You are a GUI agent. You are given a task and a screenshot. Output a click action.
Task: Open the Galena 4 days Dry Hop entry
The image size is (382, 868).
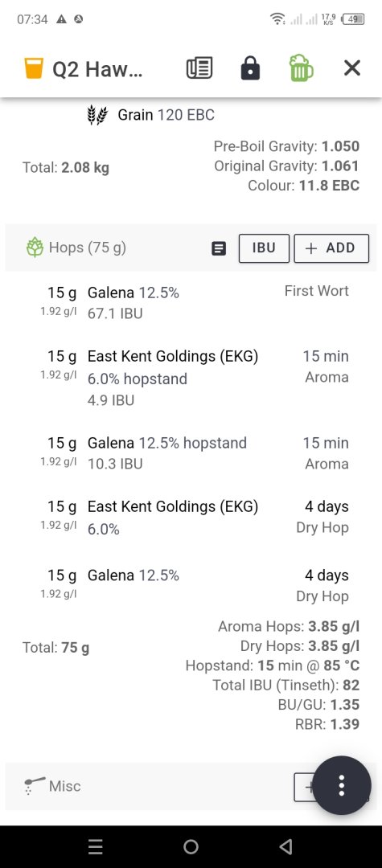191,586
